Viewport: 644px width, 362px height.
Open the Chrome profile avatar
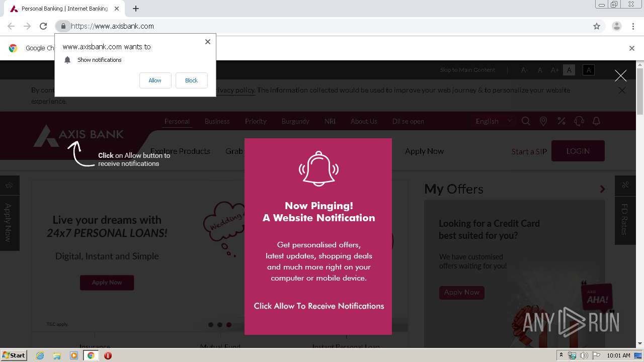point(617,26)
